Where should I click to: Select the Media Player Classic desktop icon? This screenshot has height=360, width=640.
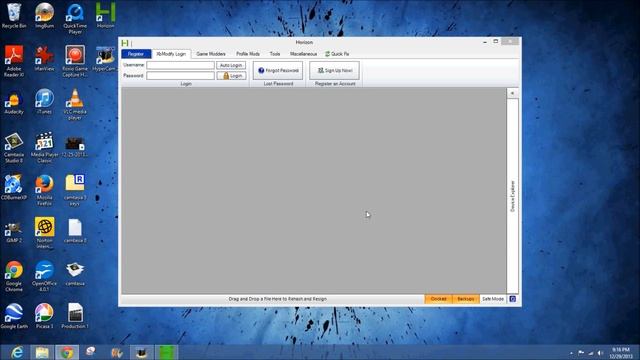tap(44, 148)
